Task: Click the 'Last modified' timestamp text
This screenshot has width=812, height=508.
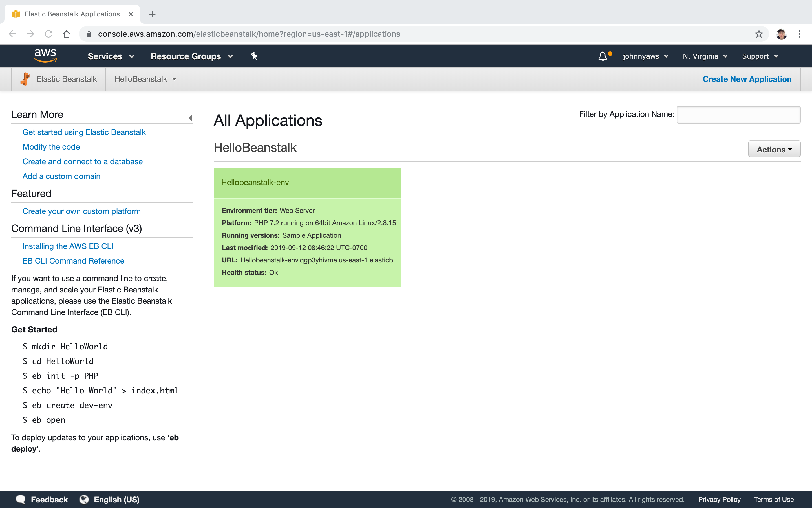Action: coord(294,248)
